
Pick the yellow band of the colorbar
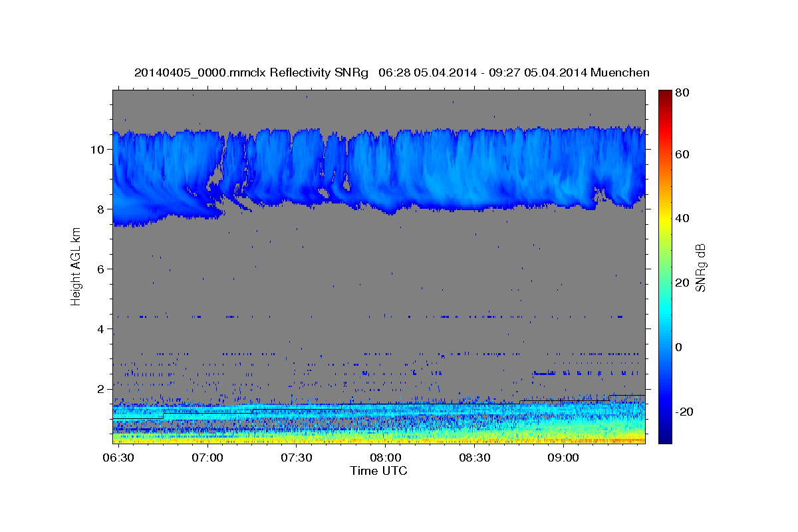coord(664,219)
